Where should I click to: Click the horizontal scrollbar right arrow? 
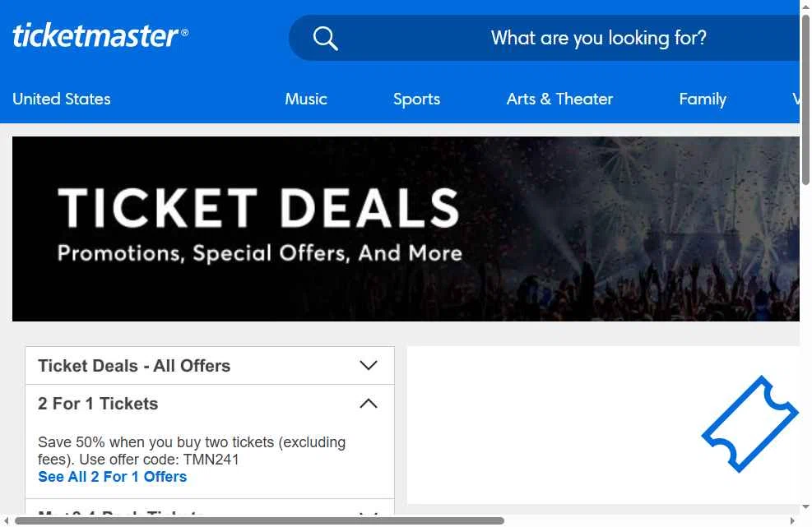tap(792, 520)
